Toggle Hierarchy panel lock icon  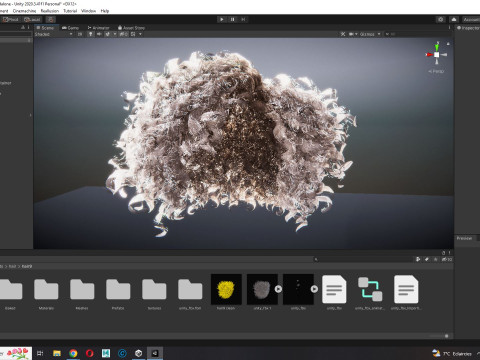[23, 27]
